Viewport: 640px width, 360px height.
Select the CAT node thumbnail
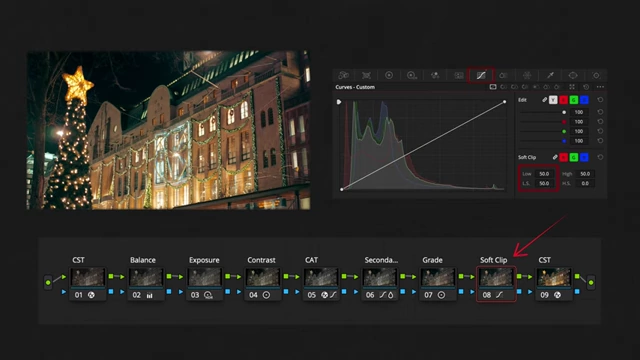(321, 277)
